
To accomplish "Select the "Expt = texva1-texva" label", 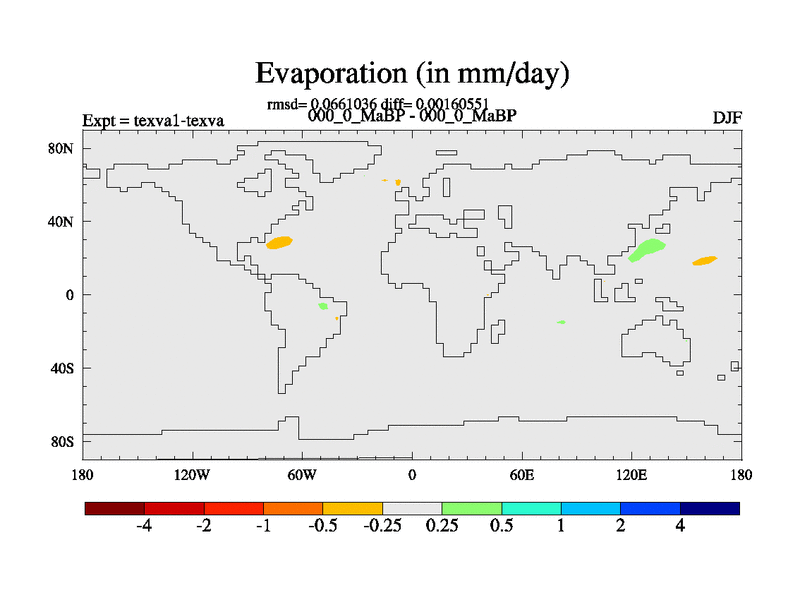I will [x=153, y=121].
